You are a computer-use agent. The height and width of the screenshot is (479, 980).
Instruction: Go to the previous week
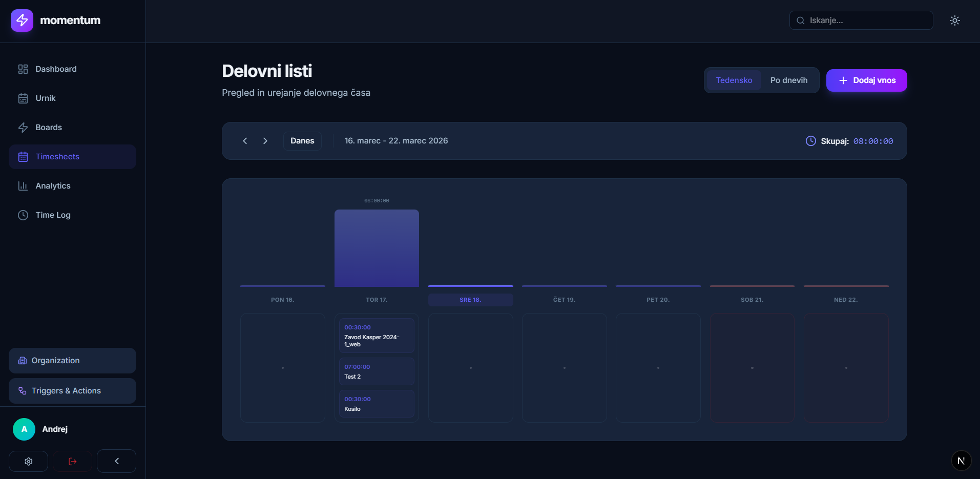pyautogui.click(x=245, y=141)
